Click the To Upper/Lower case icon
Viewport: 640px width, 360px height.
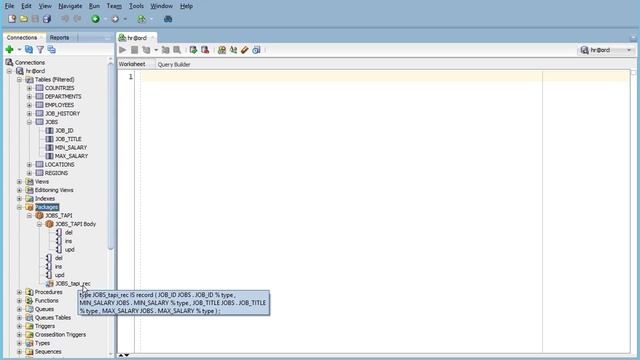[233, 50]
